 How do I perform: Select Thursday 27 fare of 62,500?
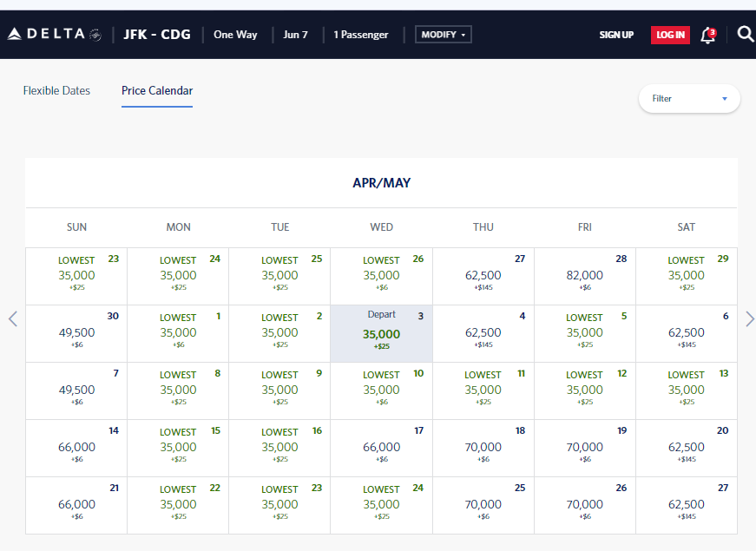pyautogui.click(x=483, y=276)
